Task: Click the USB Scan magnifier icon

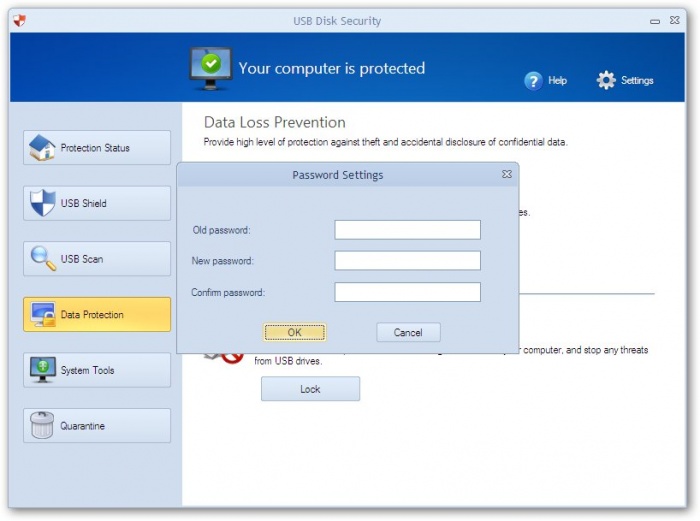Action: click(43, 258)
